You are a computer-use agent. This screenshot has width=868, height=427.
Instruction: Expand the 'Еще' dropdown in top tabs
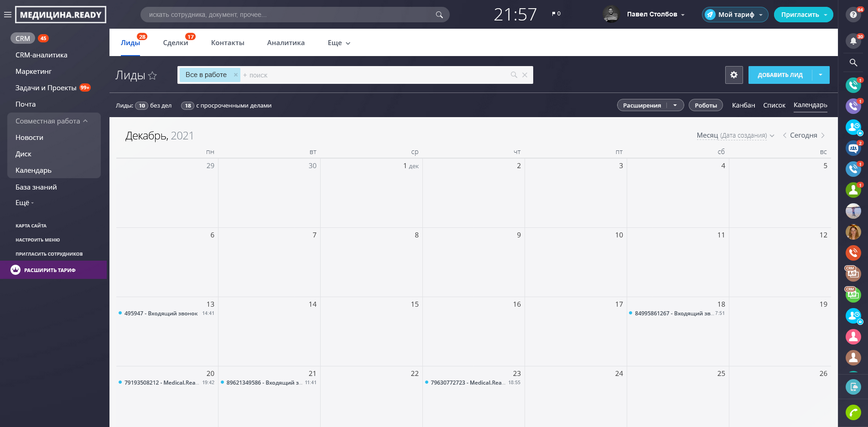coord(339,43)
